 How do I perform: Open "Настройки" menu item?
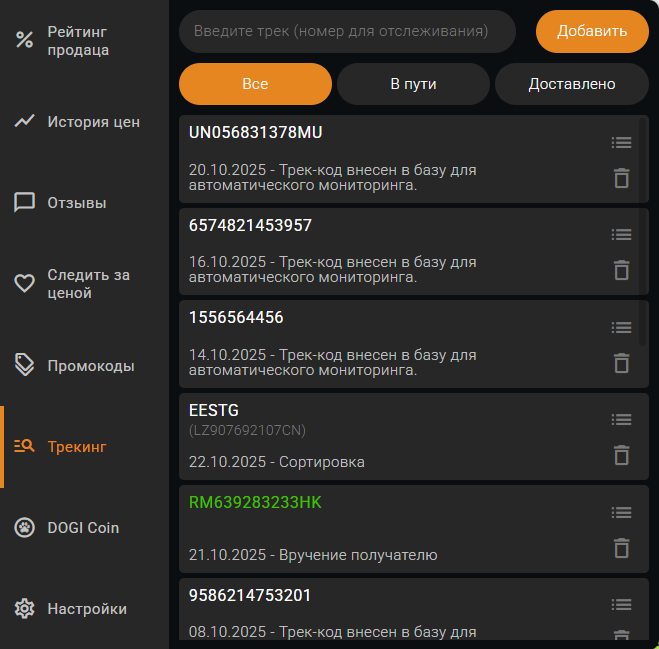point(84,609)
